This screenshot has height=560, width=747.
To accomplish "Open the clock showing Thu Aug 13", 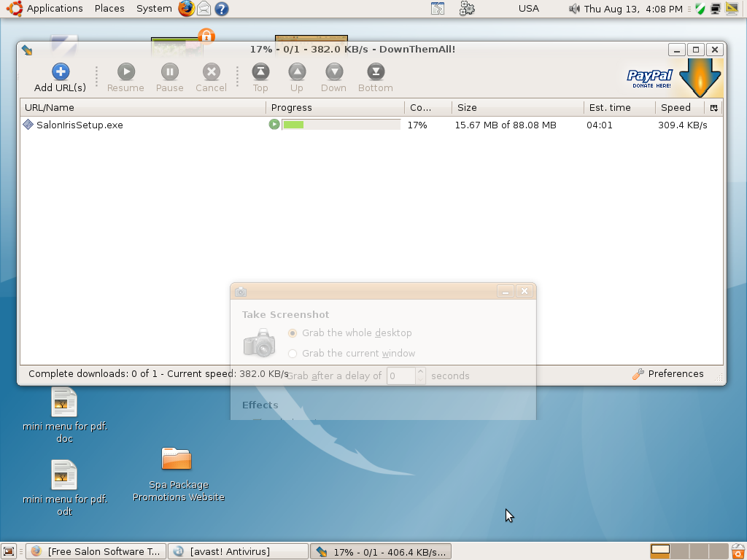I will coord(633,9).
